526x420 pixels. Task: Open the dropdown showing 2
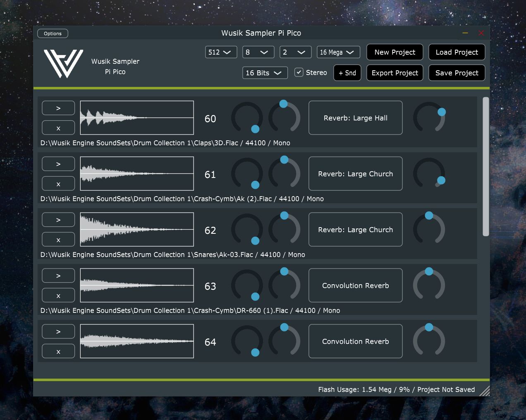pyautogui.click(x=295, y=52)
